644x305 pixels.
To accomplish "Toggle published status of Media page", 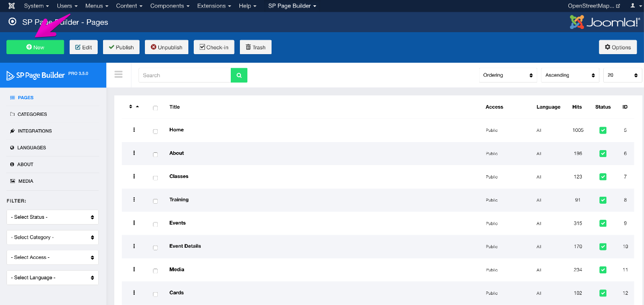I will 603,270.
